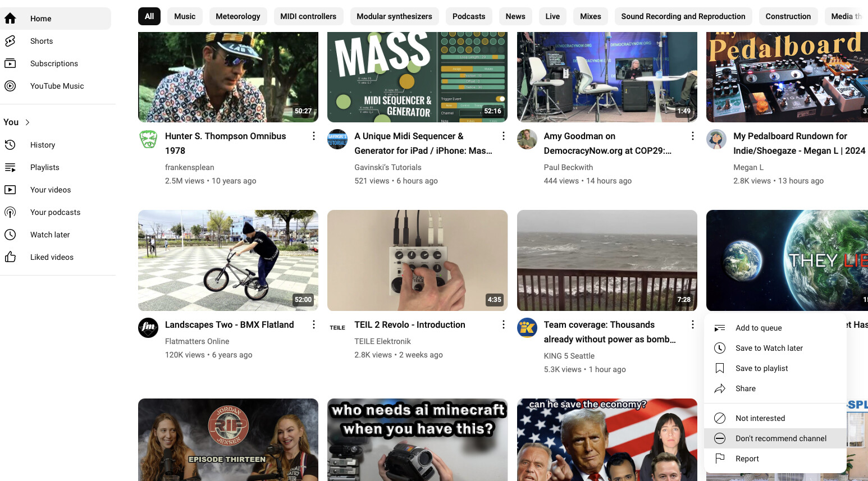This screenshot has width=868, height=481.
Task: Visit KING 5 Seattle channel name link
Action: (569, 356)
